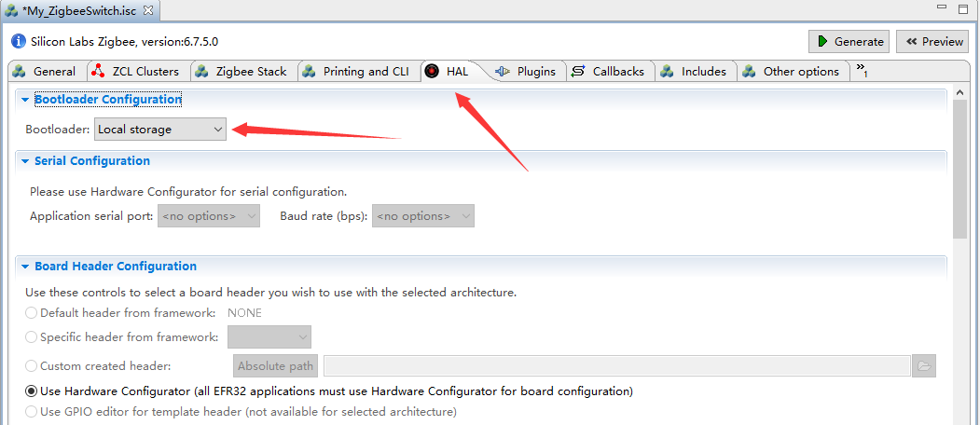Select Custom created header radio
This screenshot has width=980, height=425.
(x=32, y=366)
